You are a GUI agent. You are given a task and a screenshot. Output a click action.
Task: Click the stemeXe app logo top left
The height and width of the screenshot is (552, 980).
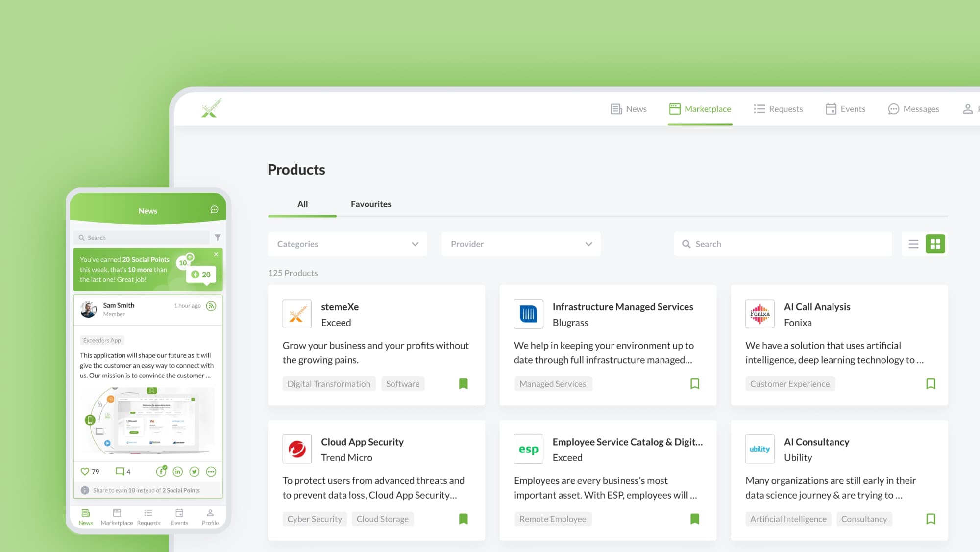click(x=210, y=108)
